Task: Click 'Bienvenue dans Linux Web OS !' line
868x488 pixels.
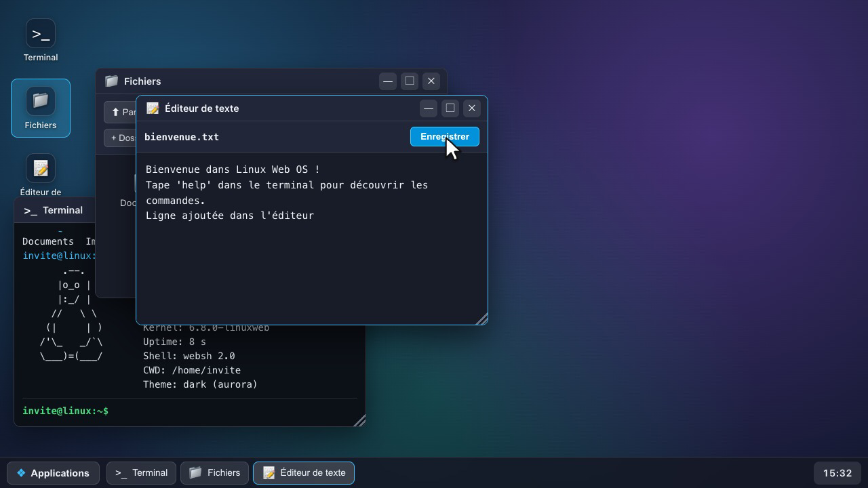Action: point(233,169)
